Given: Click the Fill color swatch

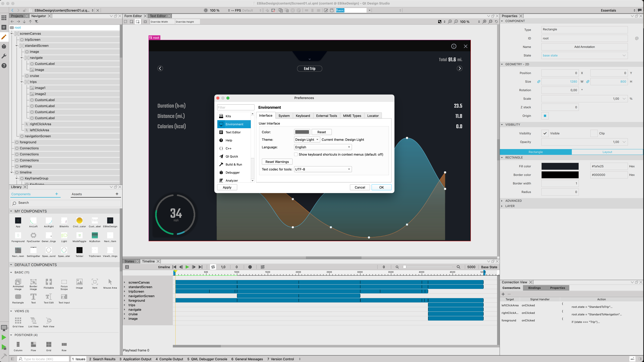Looking at the screenshot, I should (x=560, y=166).
